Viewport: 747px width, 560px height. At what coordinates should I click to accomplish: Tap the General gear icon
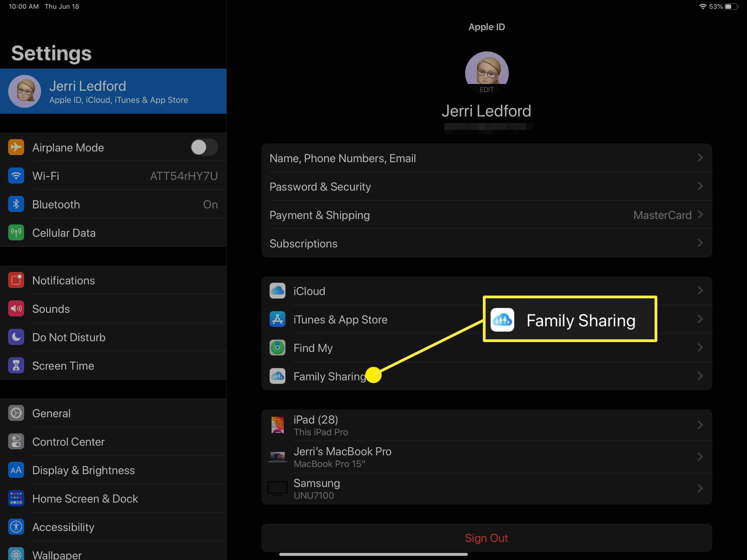point(16,413)
